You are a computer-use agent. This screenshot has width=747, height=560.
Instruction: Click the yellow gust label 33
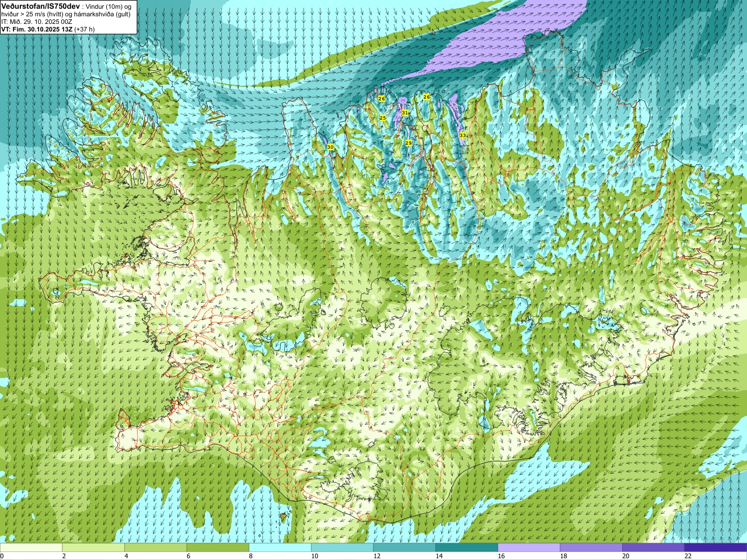pos(462,135)
